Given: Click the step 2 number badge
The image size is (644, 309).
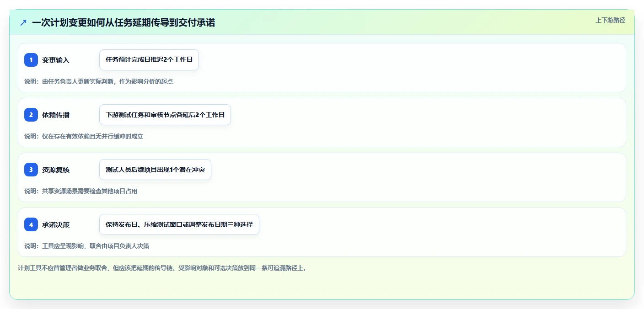Looking at the screenshot, I should point(31,115).
